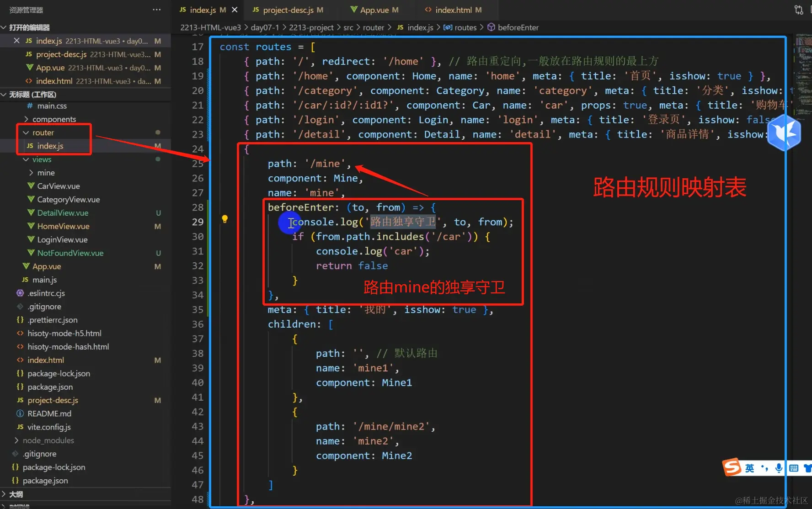
Task: Click the beforeEnter symbol in the breadcrumb
Action: click(x=513, y=27)
